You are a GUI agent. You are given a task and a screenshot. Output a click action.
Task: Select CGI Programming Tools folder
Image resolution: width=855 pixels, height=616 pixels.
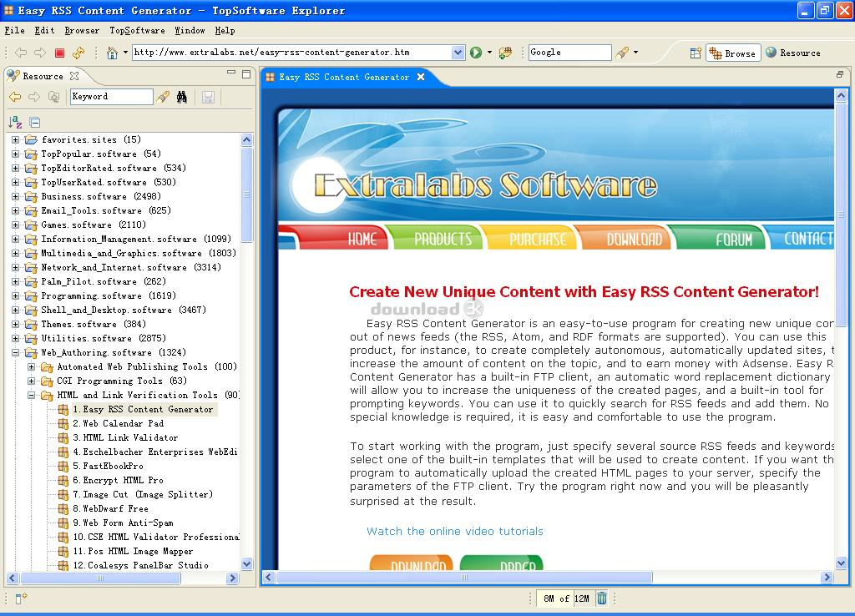coord(122,381)
